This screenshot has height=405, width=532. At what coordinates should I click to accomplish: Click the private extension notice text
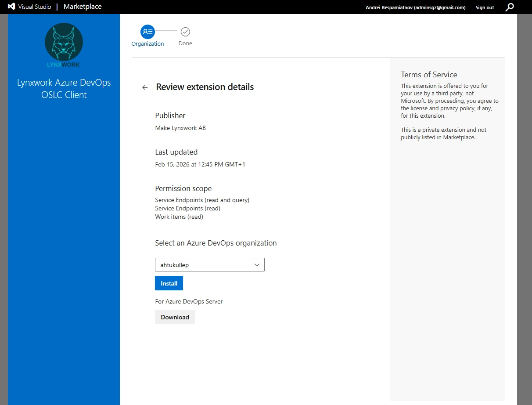(x=444, y=134)
